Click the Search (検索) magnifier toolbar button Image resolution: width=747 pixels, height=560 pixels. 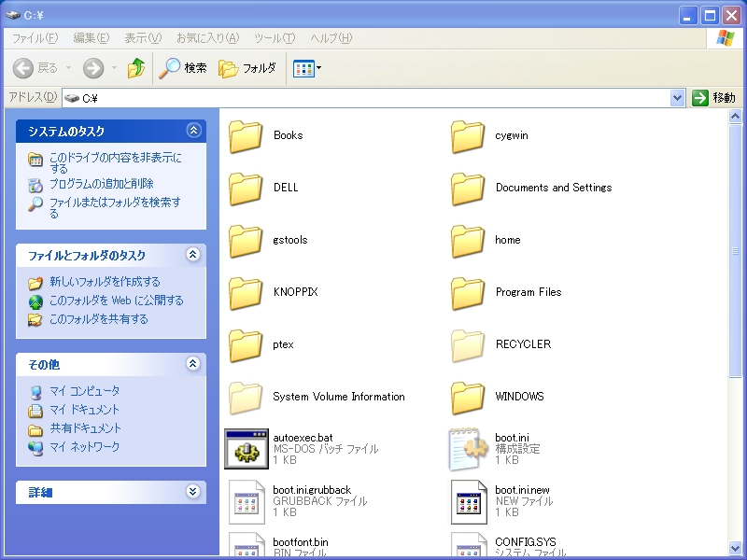coord(183,68)
